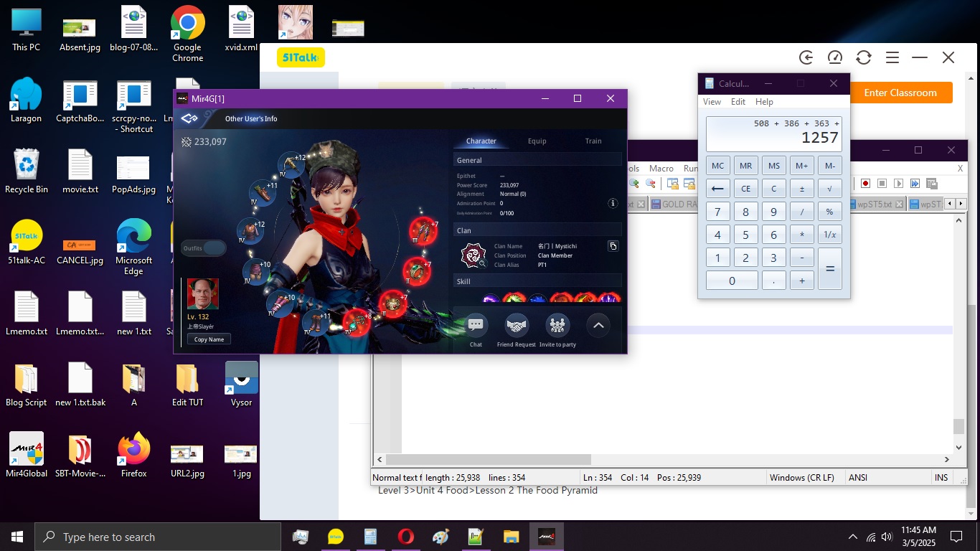
Task: Click the Mir4 back arrow icon
Action: pyautogui.click(x=189, y=118)
